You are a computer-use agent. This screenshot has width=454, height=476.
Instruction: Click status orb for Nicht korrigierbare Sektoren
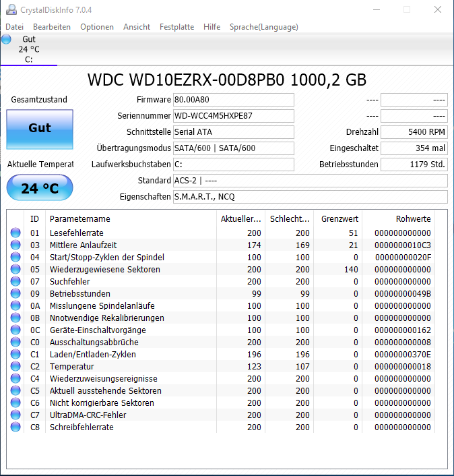[15, 403]
